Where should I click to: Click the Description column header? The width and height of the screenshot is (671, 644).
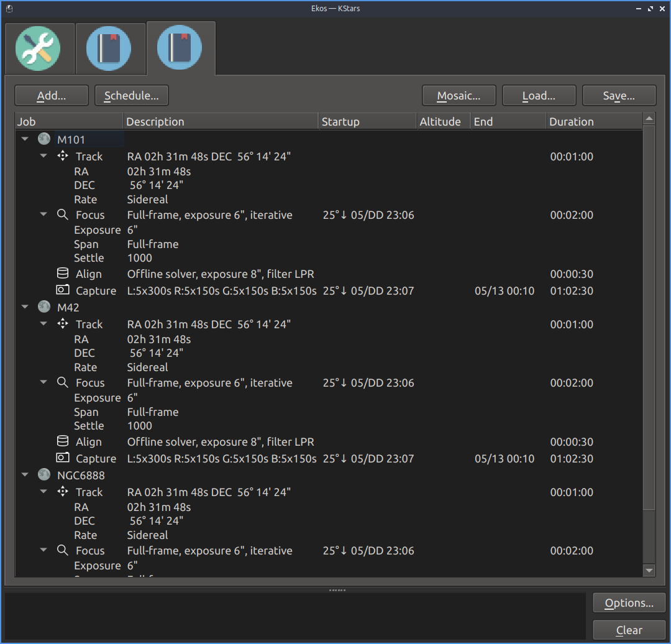click(x=221, y=122)
